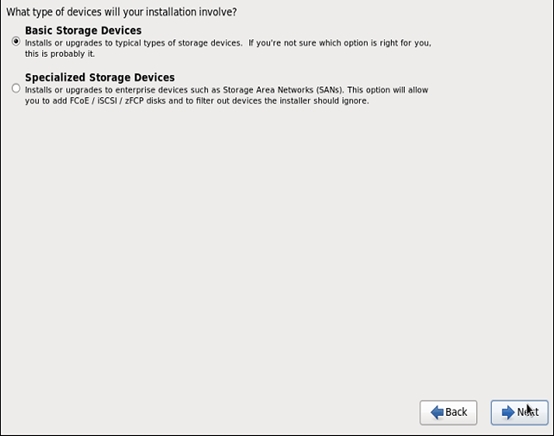554x436 pixels.
Task: Choose the option for typical storage devices
Action: [x=16, y=41]
